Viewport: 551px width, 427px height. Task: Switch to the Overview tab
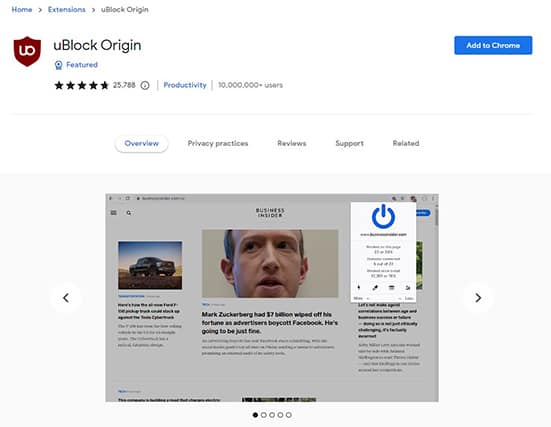pos(142,143)
